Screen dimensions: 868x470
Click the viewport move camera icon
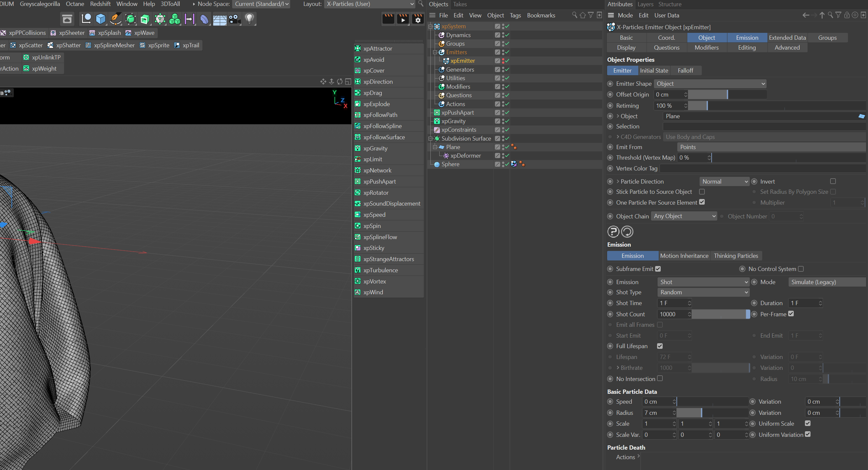(323, 81)
